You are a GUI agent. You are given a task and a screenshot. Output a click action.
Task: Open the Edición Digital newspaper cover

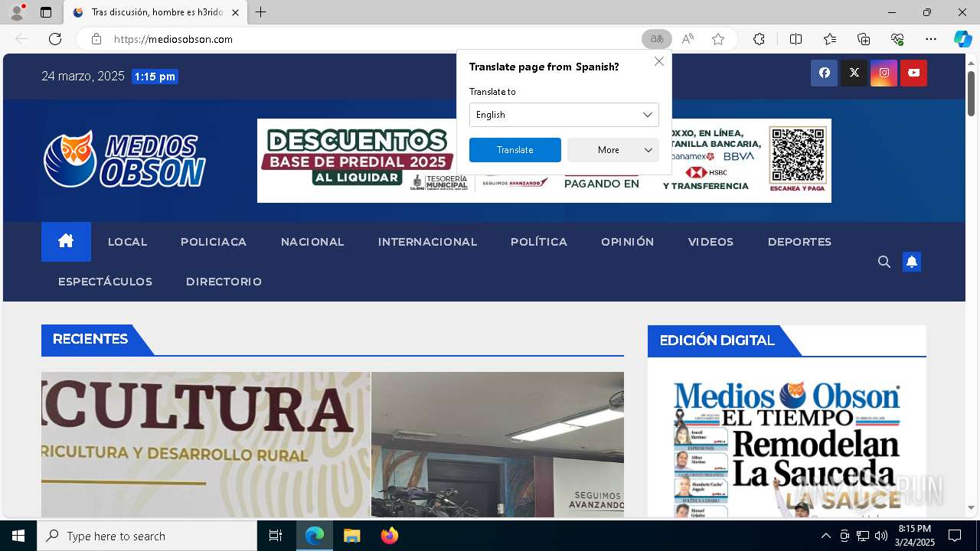(787, 448)
